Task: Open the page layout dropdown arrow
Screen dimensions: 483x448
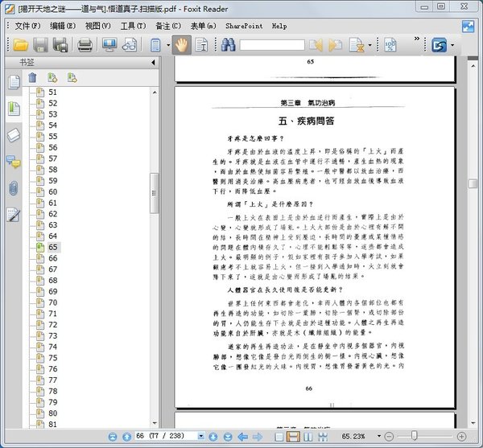Action: click(x=168, y=45)
